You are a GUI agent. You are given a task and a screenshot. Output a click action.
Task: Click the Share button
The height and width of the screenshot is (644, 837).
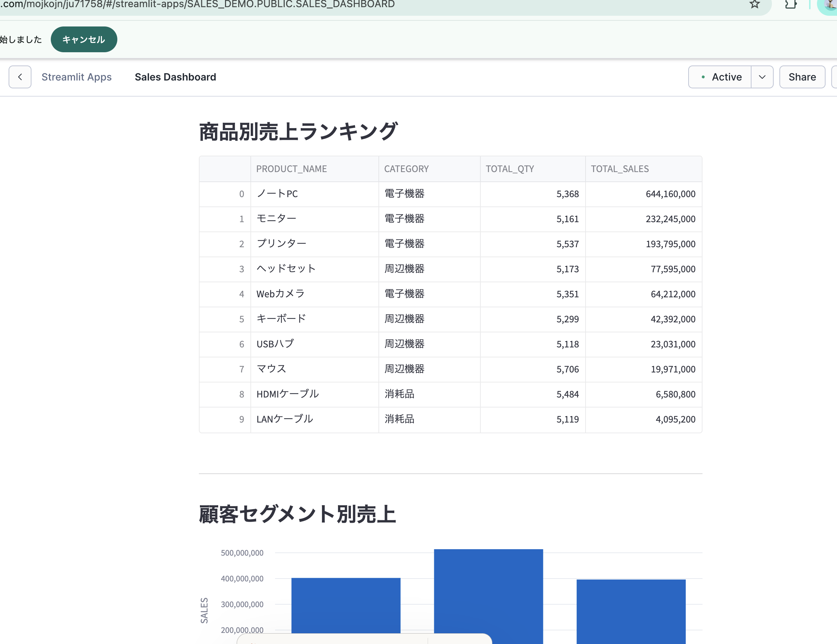tap(802, 77)
